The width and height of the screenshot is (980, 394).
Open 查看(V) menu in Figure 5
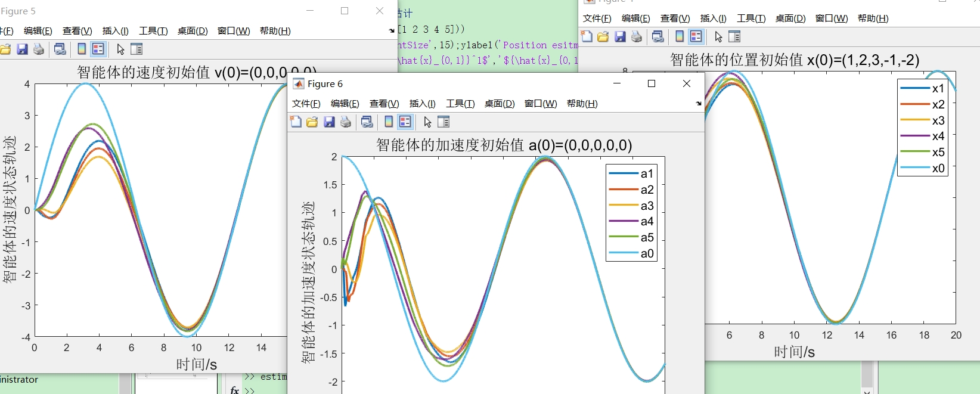pyautogui.click(x=77, y=31)
